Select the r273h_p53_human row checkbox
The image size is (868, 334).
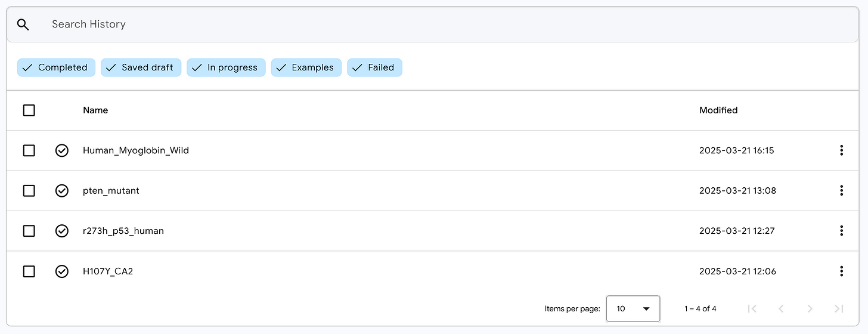click(29, 230)
